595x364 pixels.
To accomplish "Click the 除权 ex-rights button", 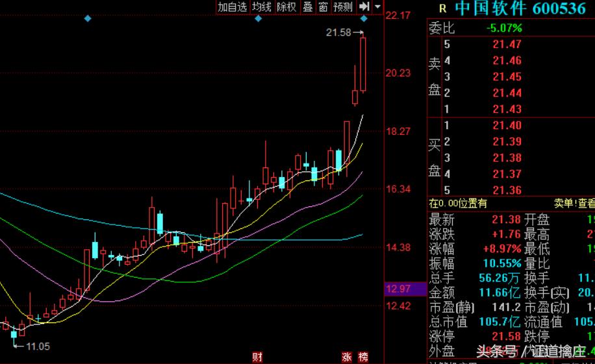I will pyautogui.click(x=286, y=7).
